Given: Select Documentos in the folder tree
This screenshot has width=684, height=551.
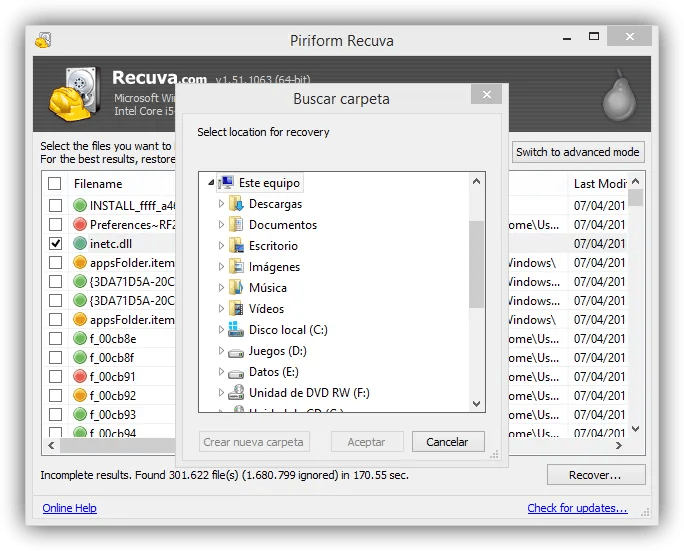Looking at the screenshot, I should click(283, 225).
